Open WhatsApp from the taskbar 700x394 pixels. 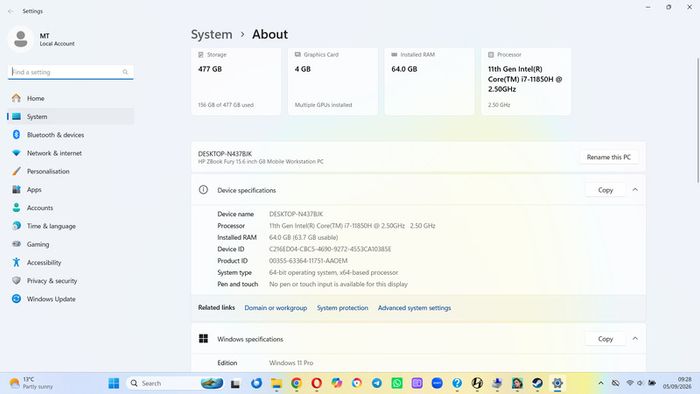click(397, 383)
